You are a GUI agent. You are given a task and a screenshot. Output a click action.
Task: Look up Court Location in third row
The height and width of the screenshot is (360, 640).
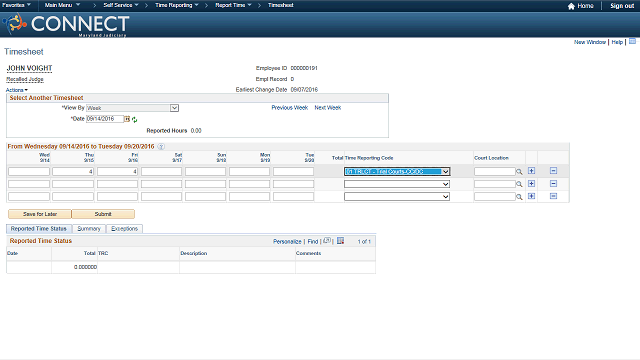[x=519, y=197]
